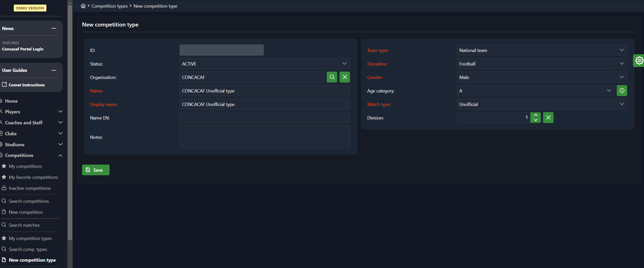Clear the Division value with X
Viewport: 644px width, 268px height.
click(x=548, y=118)
